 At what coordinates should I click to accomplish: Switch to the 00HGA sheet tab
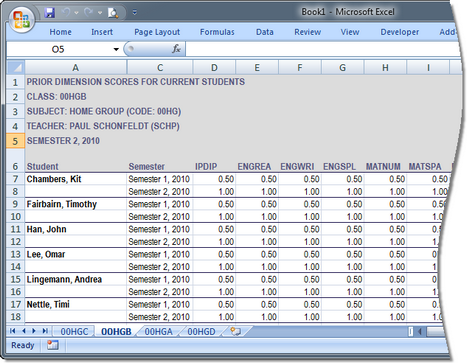pyautogui.click(x=159, y=332)
